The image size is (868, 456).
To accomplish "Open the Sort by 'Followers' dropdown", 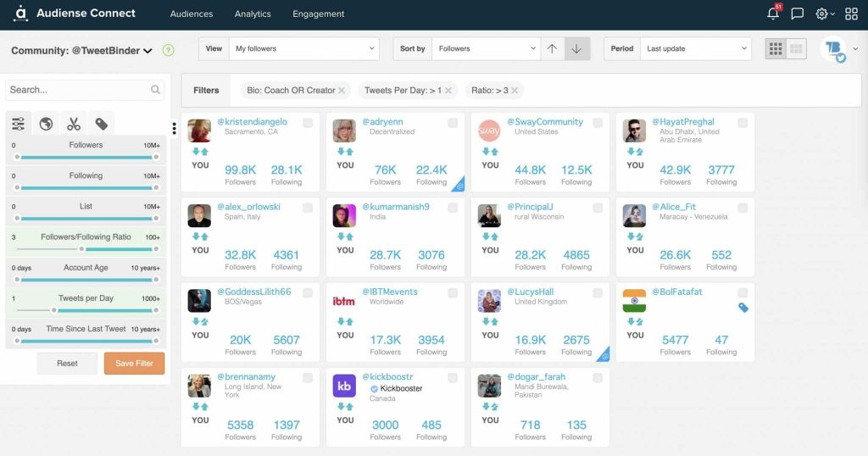I will [486, 48].
